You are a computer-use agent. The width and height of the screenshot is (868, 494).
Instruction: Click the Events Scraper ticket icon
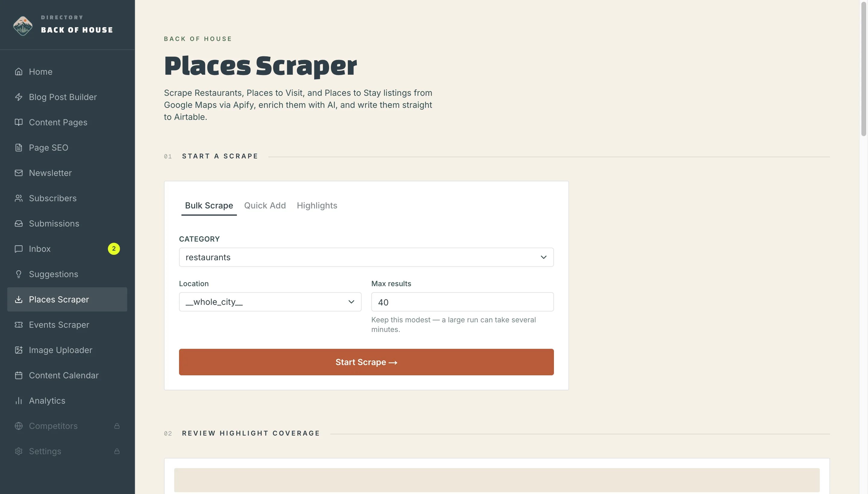click(19, 325)
